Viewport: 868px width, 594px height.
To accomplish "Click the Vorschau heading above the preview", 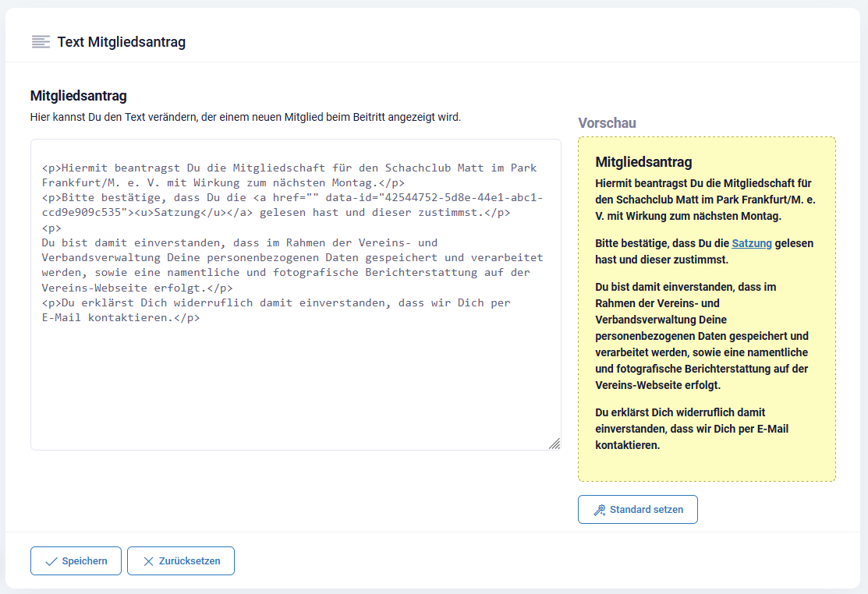I will point(607,123).
